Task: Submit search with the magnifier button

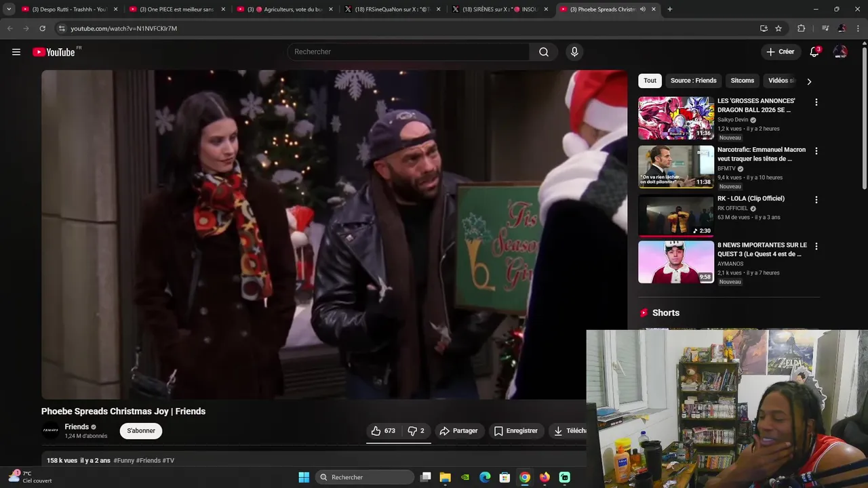Action: point(544,52)
